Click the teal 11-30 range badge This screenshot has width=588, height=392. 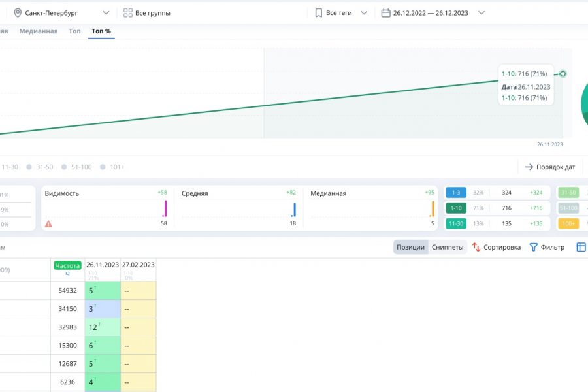coord(456,223)
